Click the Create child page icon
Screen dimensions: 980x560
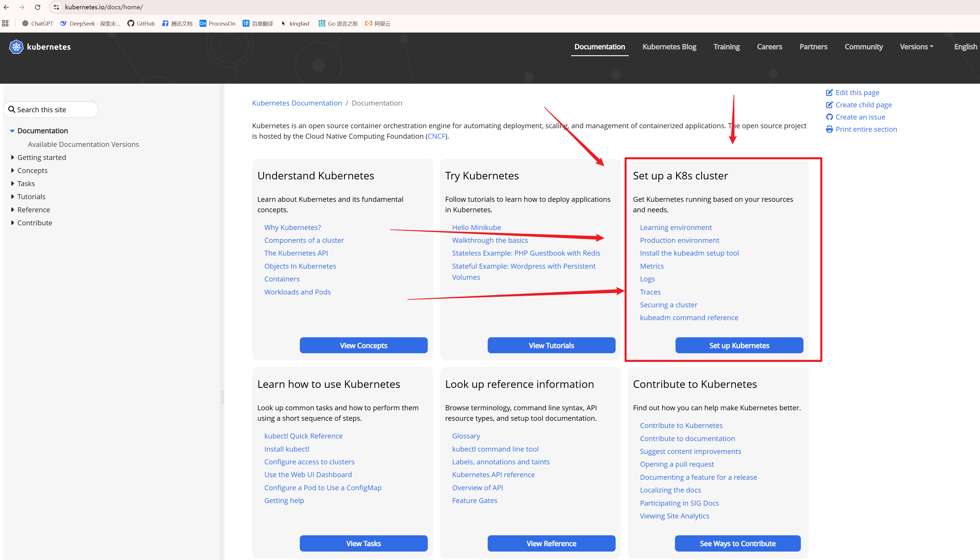tap(829, 105)
